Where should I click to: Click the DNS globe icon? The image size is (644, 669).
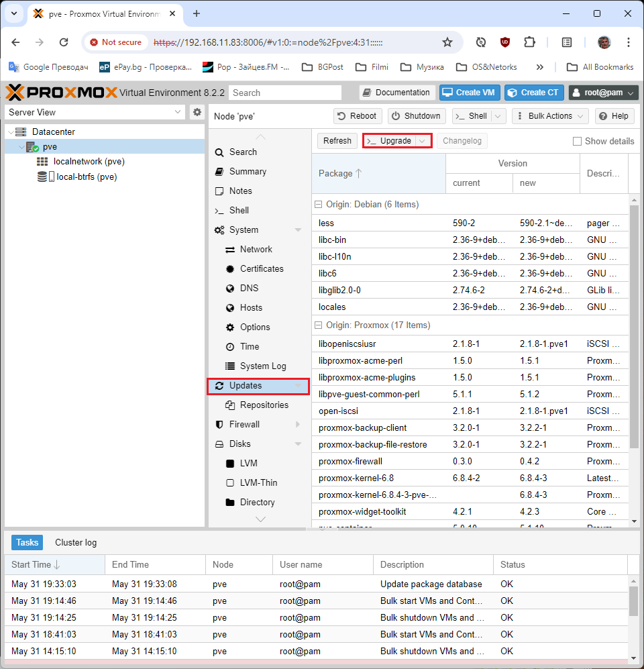230,289
